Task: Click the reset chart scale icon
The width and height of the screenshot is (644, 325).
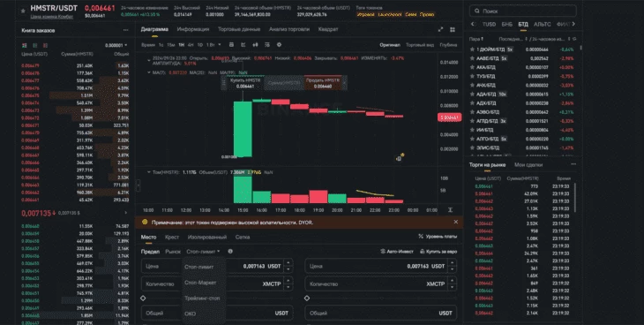Action: [x=450, y=210]
